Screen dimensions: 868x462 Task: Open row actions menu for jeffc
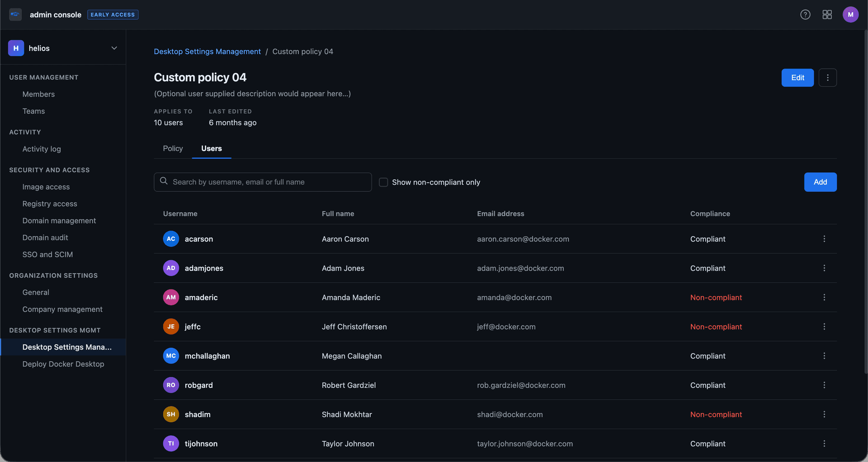pyautogui.click(x=824, y=327)
